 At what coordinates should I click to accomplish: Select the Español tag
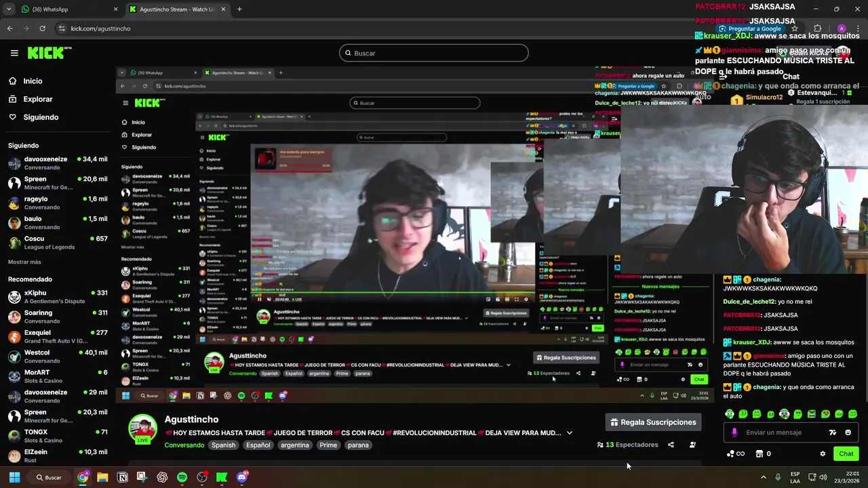coord(258,445)
